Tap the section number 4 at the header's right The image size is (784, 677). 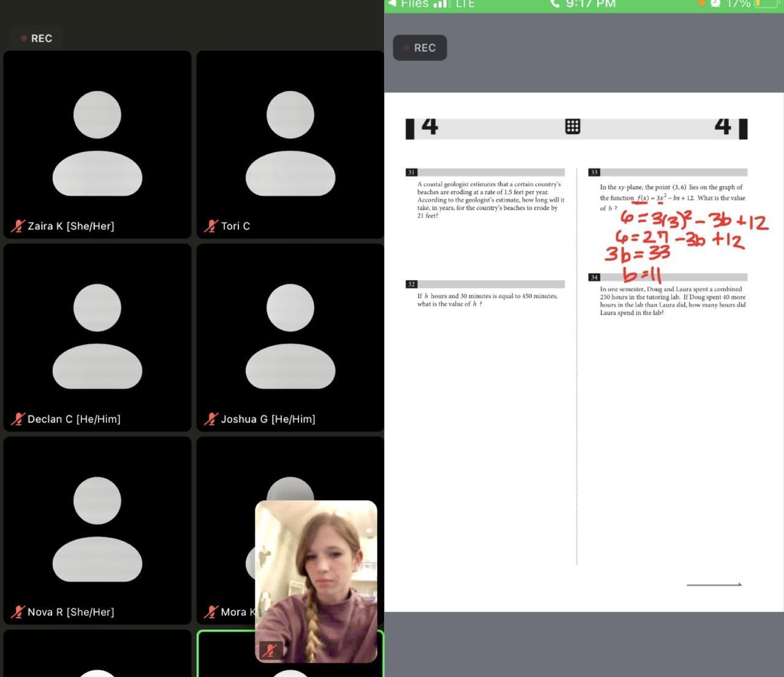point(723,125)
